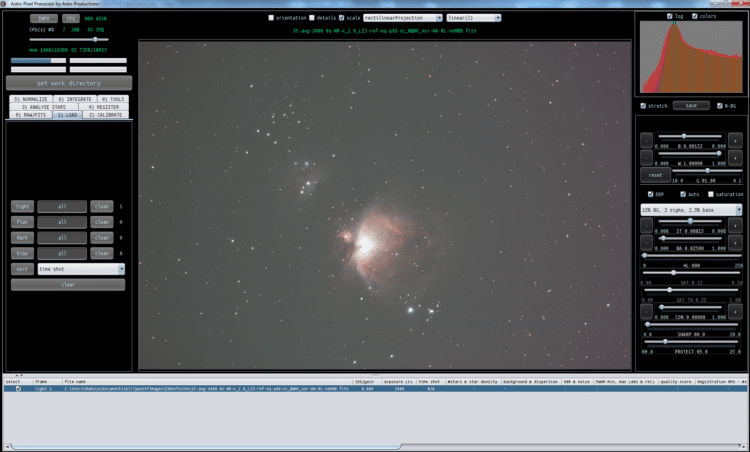The width and height of the screenshot is (750, 452).
Task: Click the SHARP sharpening slider track
Action: pos(692,324)
